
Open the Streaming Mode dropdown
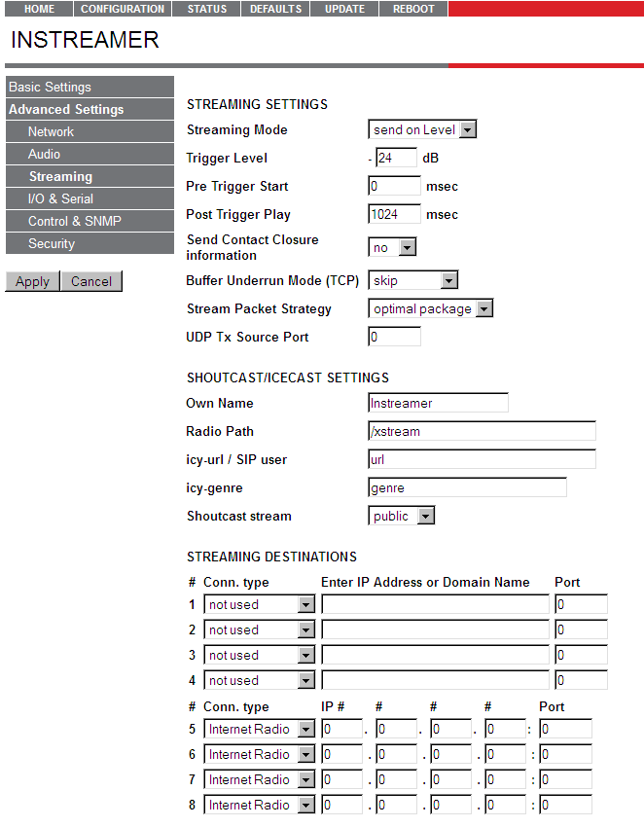tap(422, 130)
